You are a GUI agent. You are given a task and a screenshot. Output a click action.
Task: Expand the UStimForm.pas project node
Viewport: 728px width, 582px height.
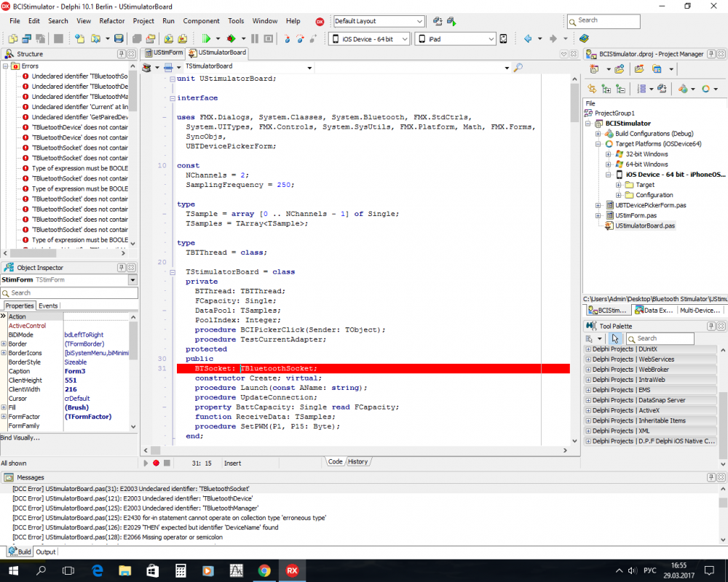598,215
